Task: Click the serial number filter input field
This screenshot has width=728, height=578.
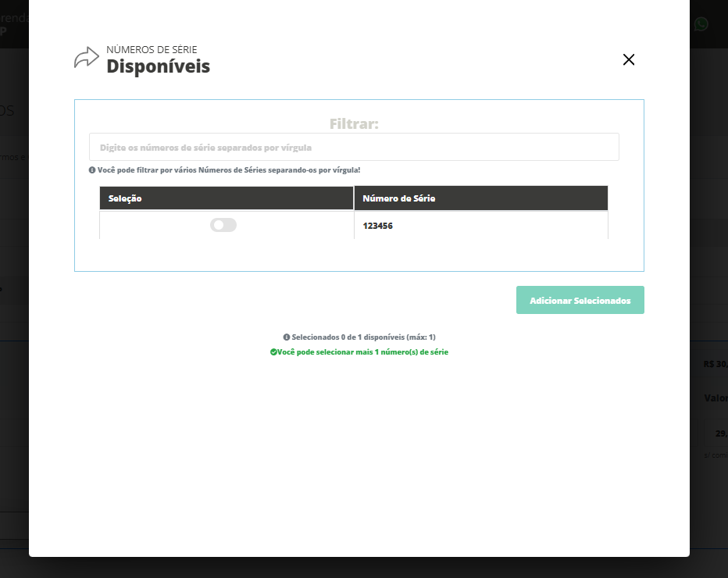Action: tap(354, 147)
